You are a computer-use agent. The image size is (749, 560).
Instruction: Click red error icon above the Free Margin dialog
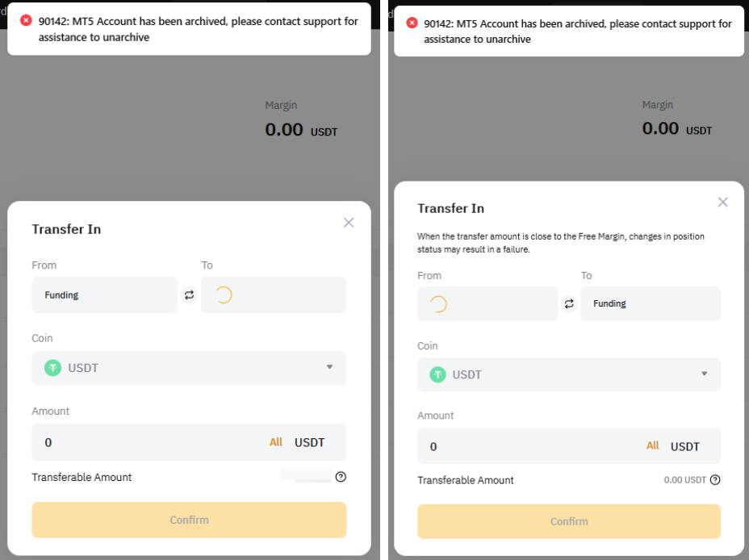pyautogui.click(x=412, y=24)
